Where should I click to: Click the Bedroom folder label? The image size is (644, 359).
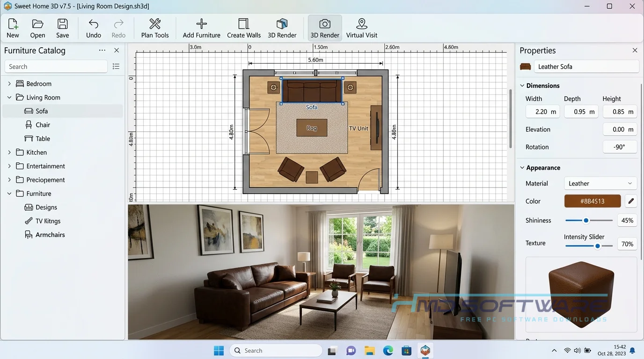[x=39, y=84]
